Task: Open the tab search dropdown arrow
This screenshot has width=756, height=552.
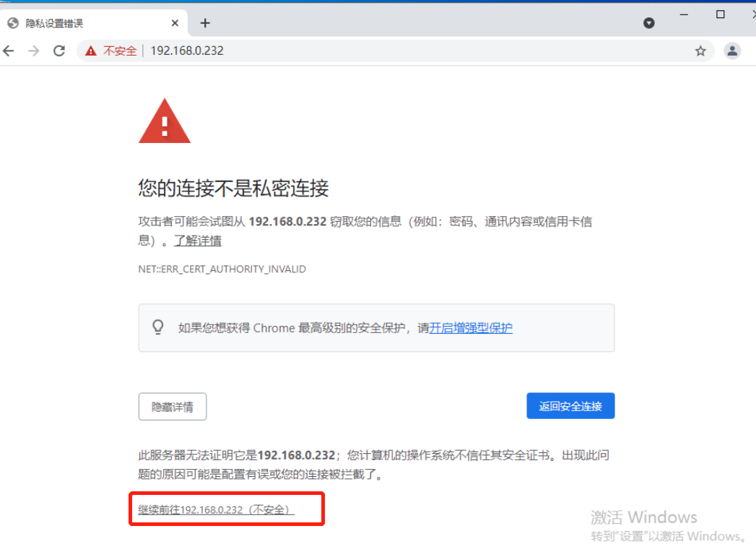Action: coord(649,22)
